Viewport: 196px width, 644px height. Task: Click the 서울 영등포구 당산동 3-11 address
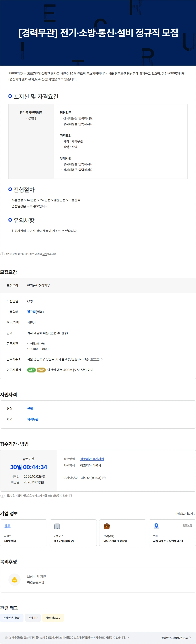(x=168, y=541)
